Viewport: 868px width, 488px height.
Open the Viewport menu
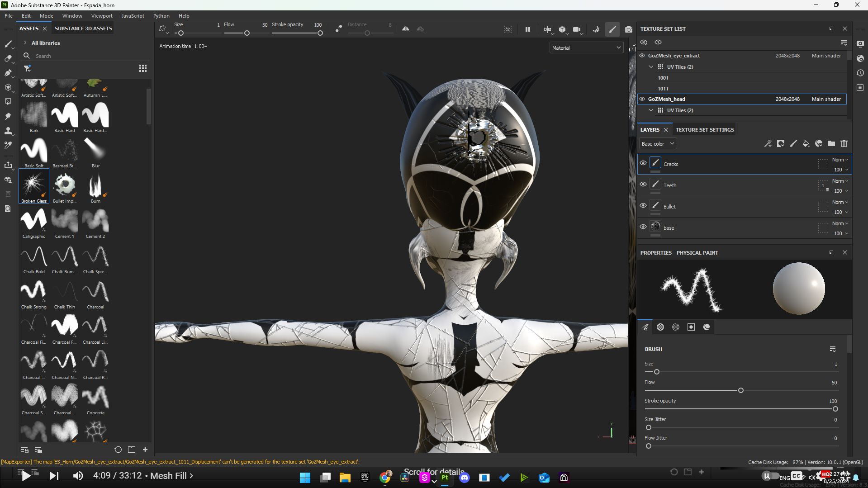pos(102,16)
